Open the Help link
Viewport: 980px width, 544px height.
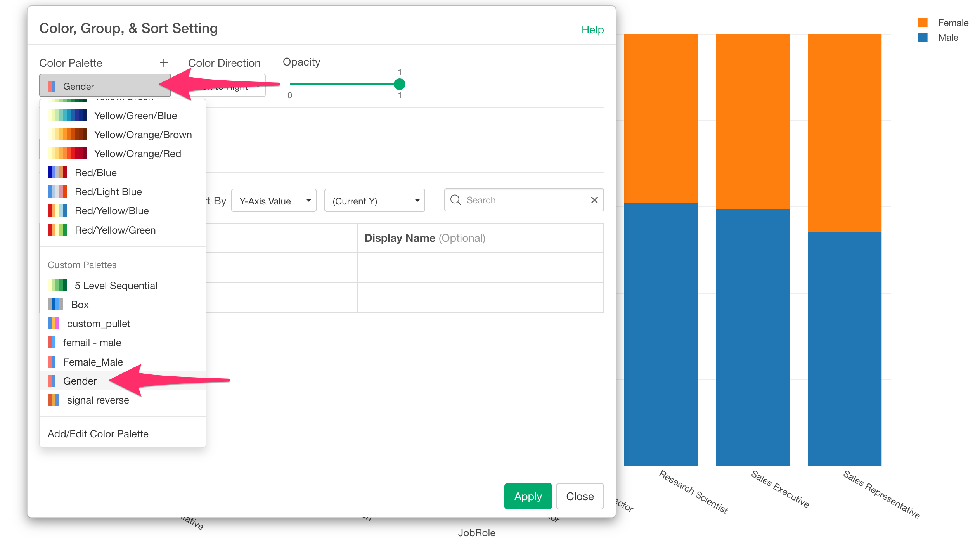592,30
